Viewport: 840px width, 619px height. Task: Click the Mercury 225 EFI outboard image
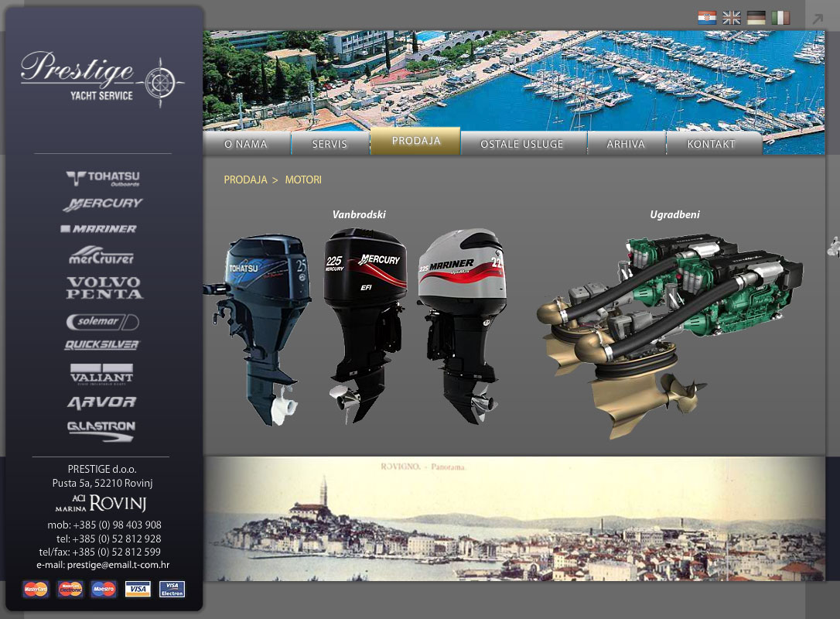click(365, 325)
